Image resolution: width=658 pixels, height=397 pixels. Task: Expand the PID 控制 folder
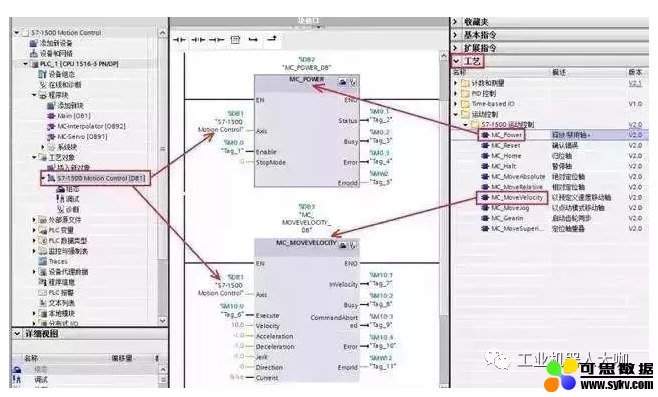pos(456,93)
